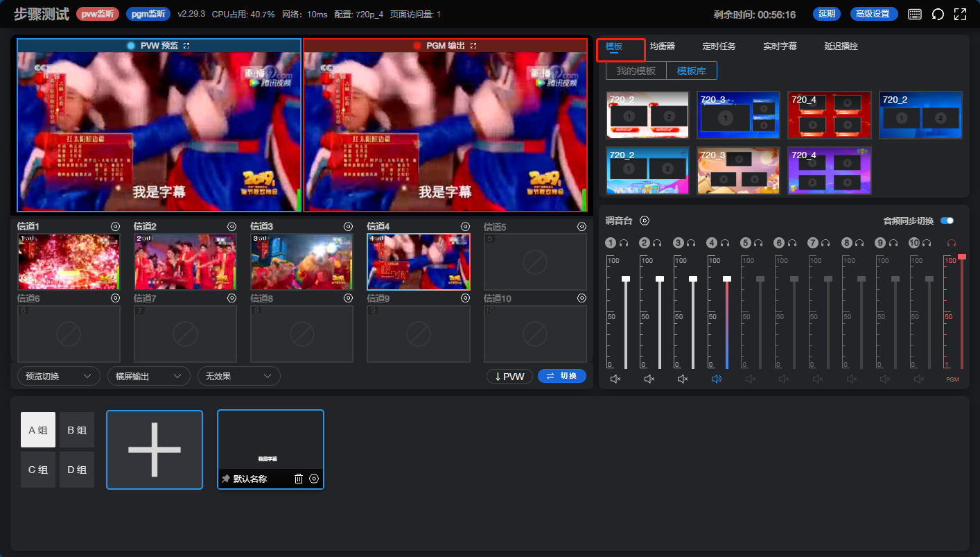This screenshot has height=557, width=980.
Task: Toggle the pgm监听 monitor pill
Action: click(148, 14)
